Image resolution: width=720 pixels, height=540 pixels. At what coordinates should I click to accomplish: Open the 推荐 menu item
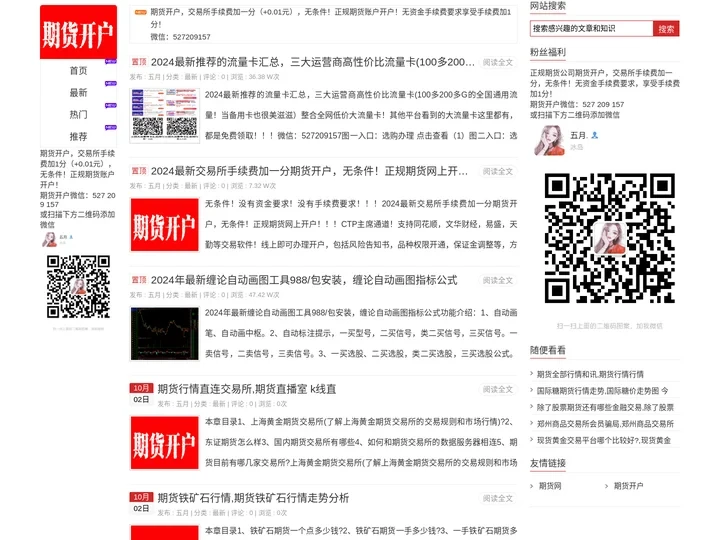(78, 136)
